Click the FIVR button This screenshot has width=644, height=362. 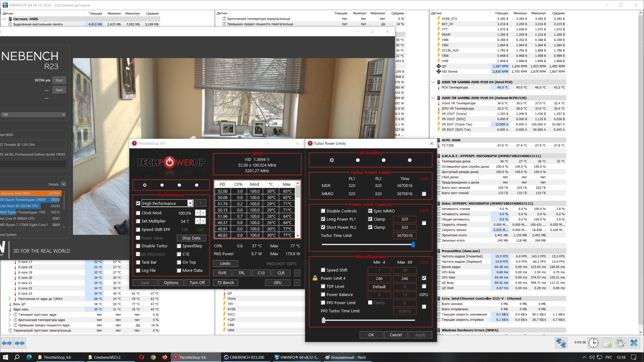click(x=222, y=273)
